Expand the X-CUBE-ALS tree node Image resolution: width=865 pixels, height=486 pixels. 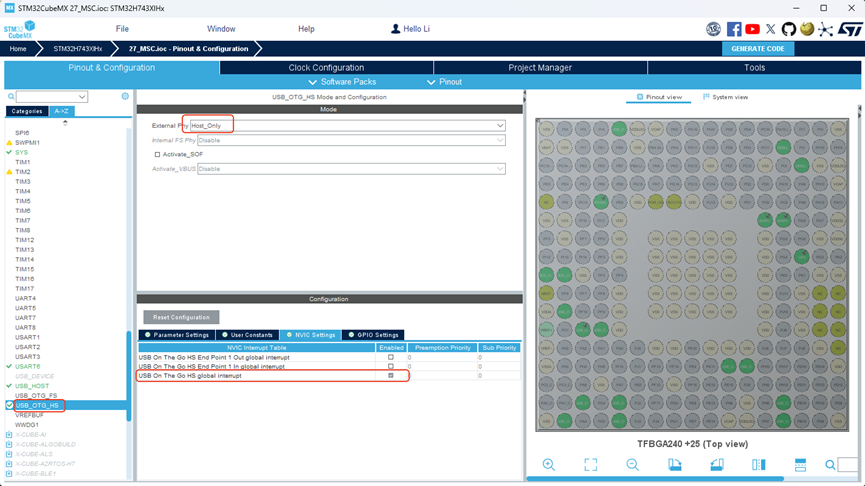9,454
